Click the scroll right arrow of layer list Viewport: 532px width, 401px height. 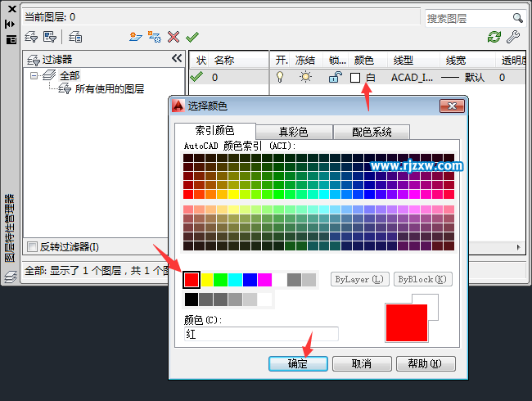click(518, 247)
